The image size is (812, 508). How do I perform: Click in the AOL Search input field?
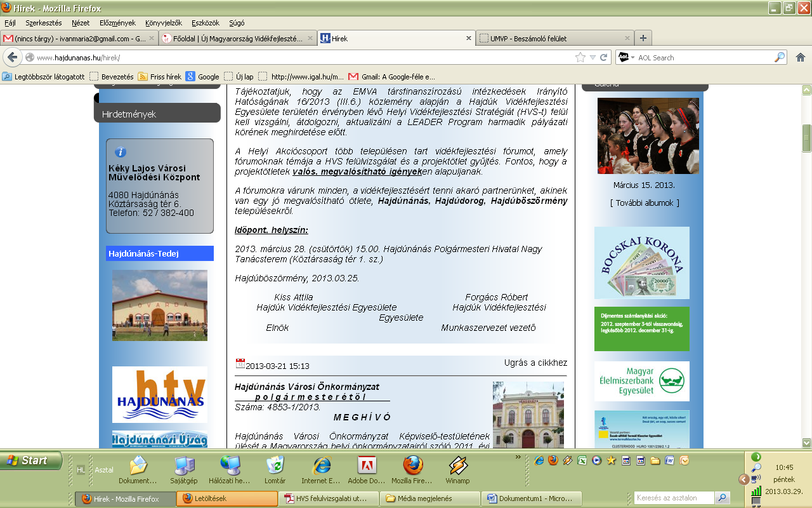(x=704, y=57)
